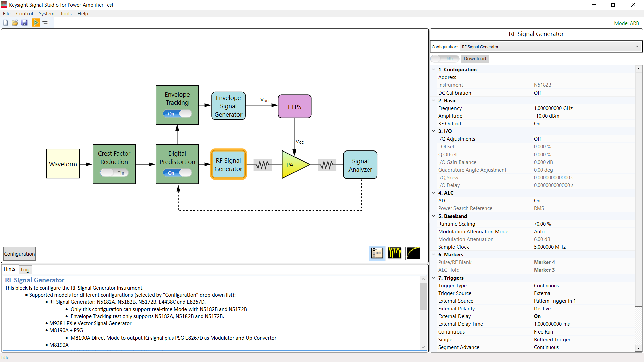Open the yellow curve plot view icon

pyautogui.click(x=413, y=253)
